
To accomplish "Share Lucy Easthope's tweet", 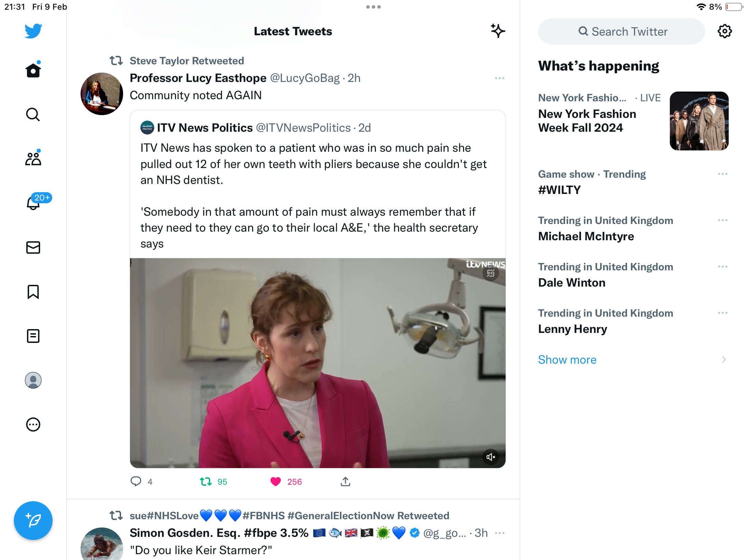I will click(345, 482).
